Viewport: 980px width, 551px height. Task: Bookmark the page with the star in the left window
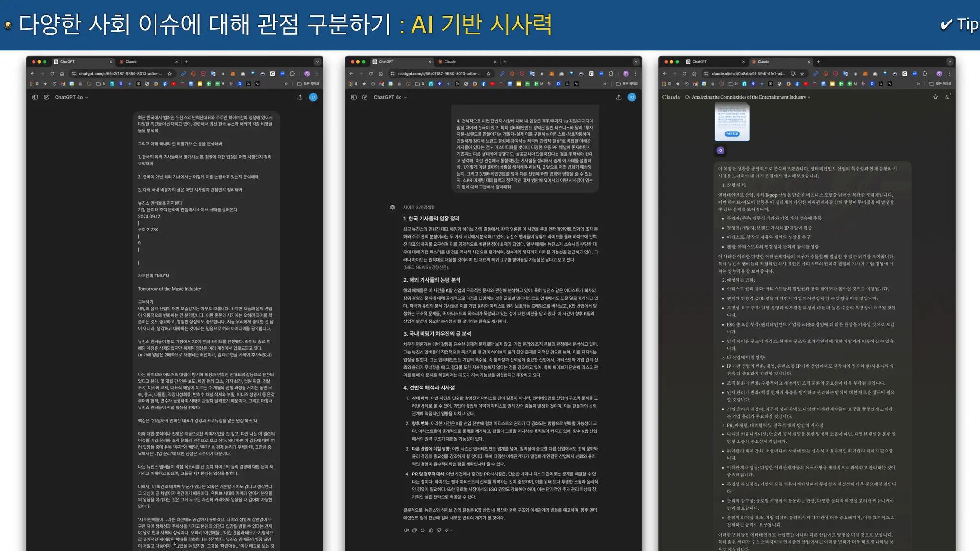click(170, 74)
